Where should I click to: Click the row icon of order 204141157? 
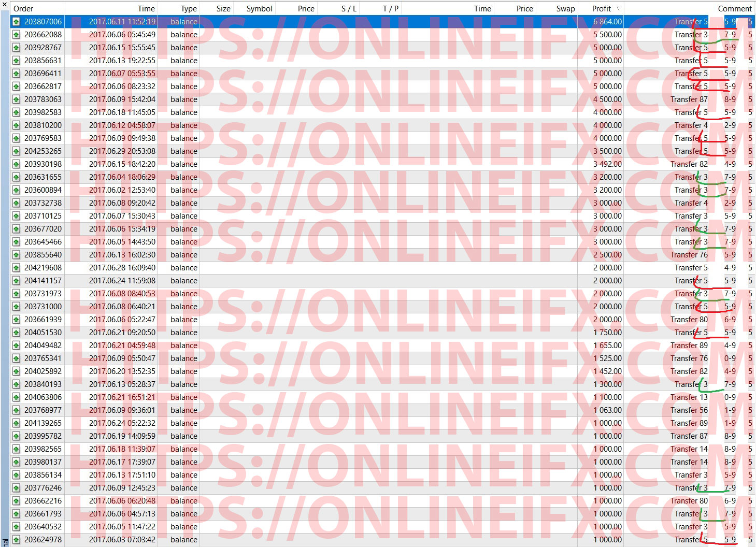(17, 281)
